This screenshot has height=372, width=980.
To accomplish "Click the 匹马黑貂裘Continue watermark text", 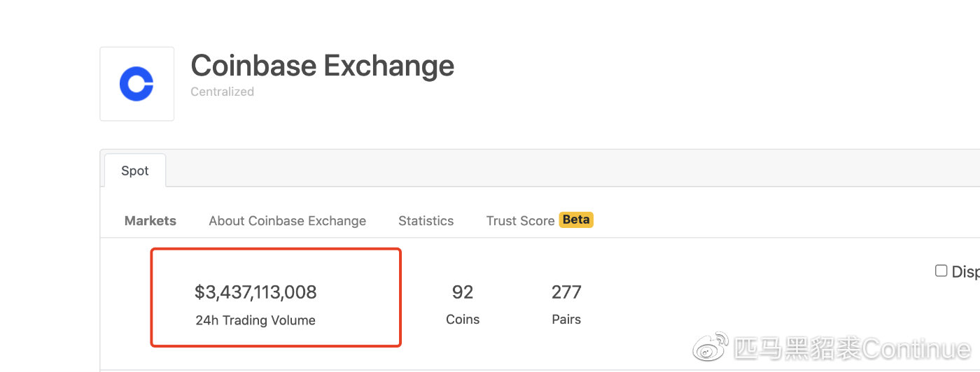I will (853, 348).
